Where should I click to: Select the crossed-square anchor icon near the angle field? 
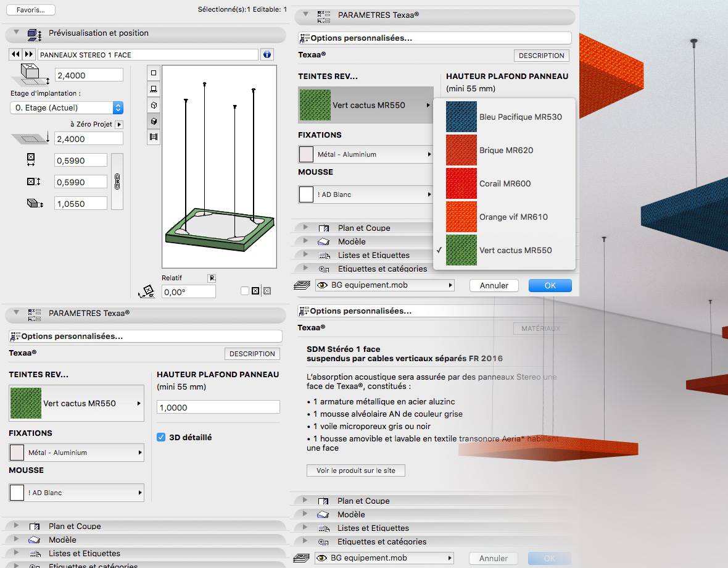point(255,291)
